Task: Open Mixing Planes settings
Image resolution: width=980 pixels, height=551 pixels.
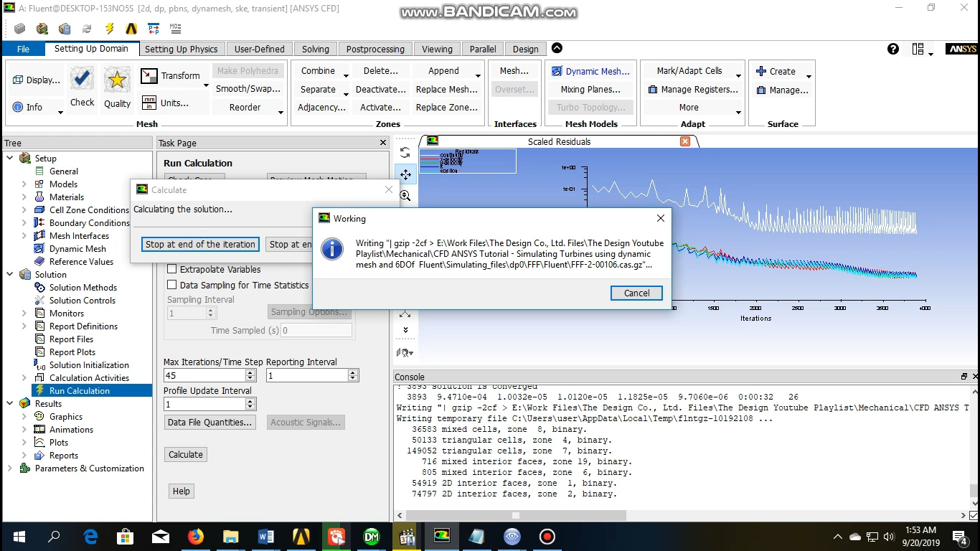Action: 590,89
